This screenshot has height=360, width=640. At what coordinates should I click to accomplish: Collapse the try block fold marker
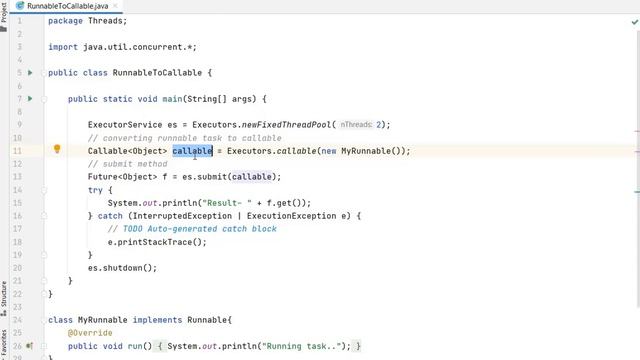tap(44, 190)
